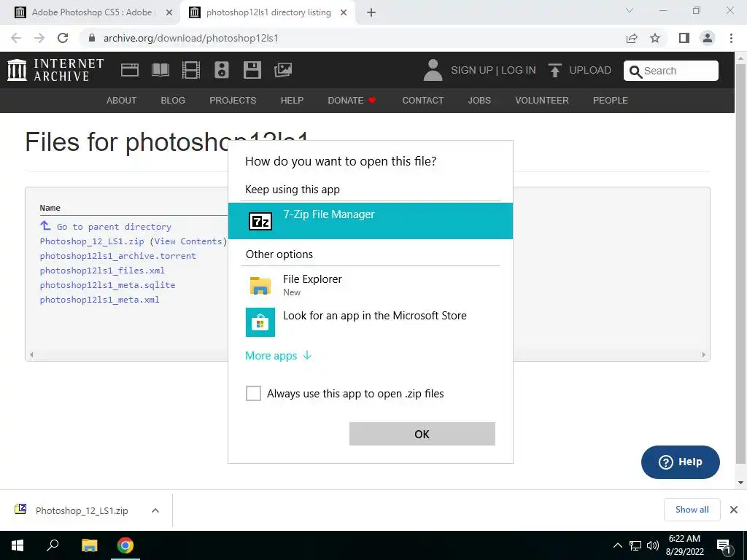Open the PROJECTS menu item

tap(233, 101)
